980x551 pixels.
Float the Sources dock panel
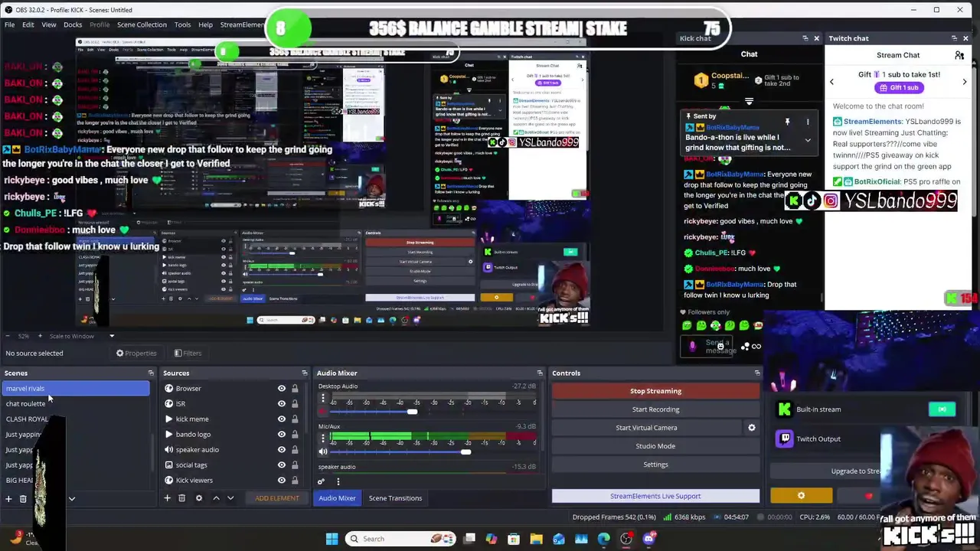click(x=304, y=373)
